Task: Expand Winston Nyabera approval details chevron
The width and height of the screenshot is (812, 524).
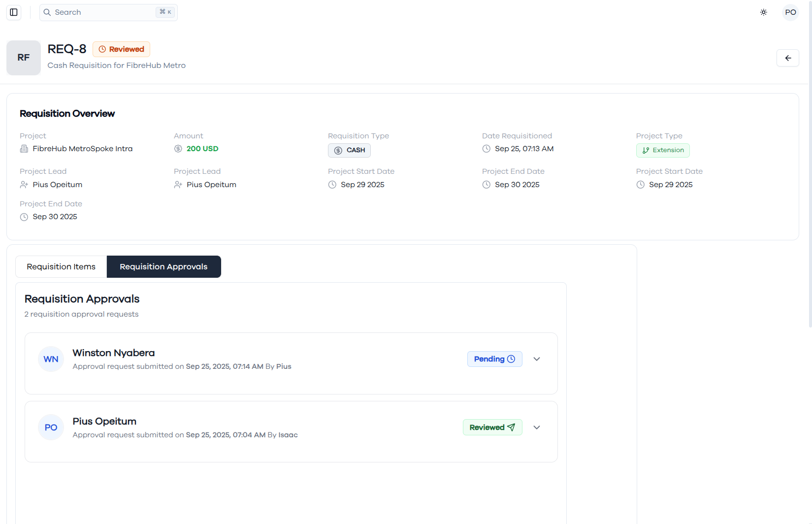Action: pos(537,359)
